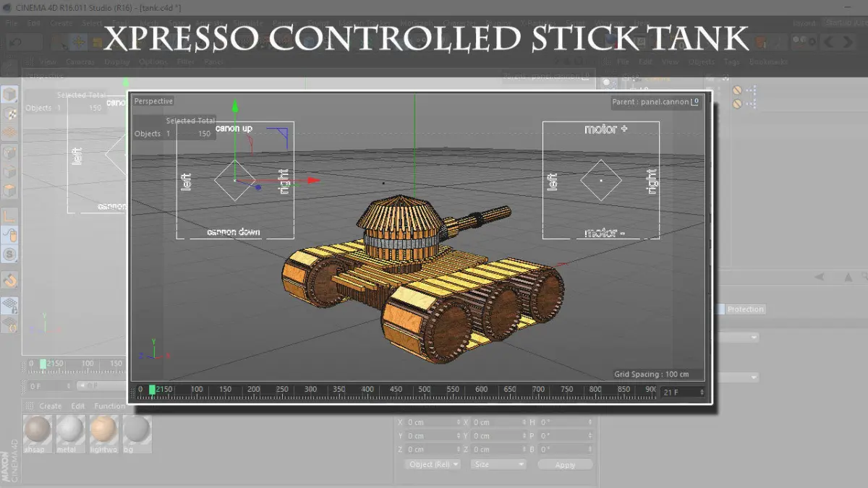
Task: Click the green playhead in front timeline
Action: click(152, 390)
